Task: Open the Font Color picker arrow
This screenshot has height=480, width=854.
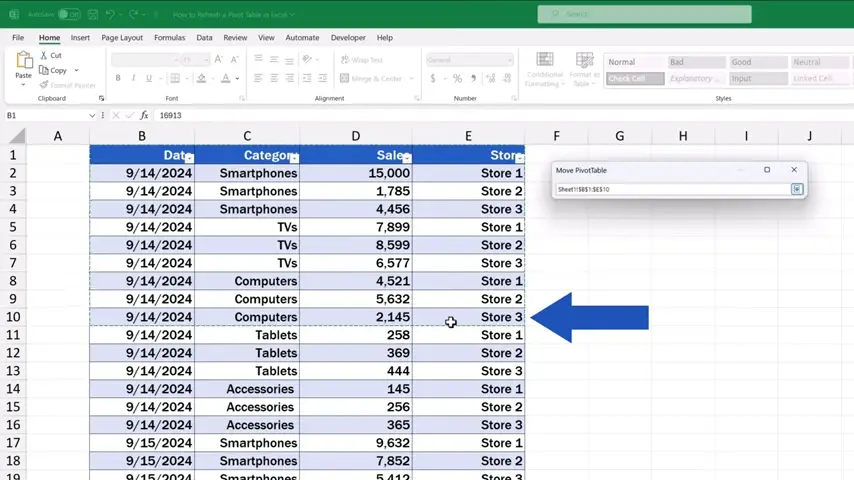Action: click(237, 78)
